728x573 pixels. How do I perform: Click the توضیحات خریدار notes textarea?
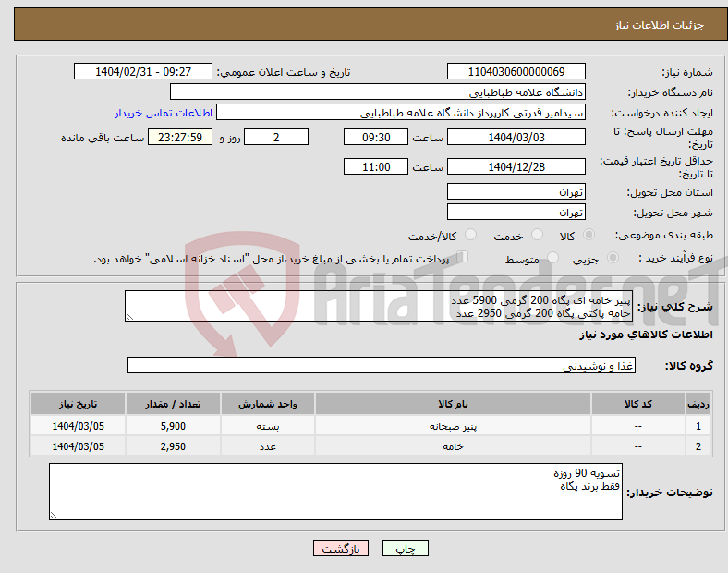[335, 492]
